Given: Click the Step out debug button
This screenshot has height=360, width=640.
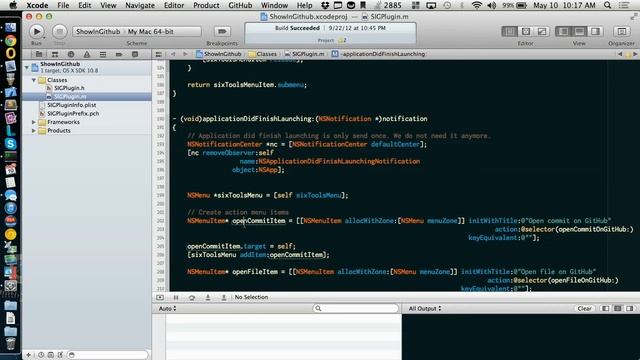Looking at the screenshot, I should pos(224,297).
